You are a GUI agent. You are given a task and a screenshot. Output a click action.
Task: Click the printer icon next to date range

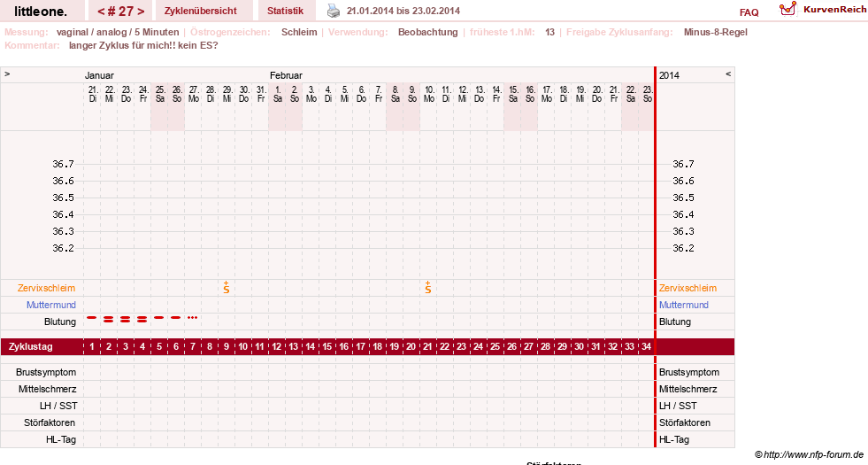(334, 11)
